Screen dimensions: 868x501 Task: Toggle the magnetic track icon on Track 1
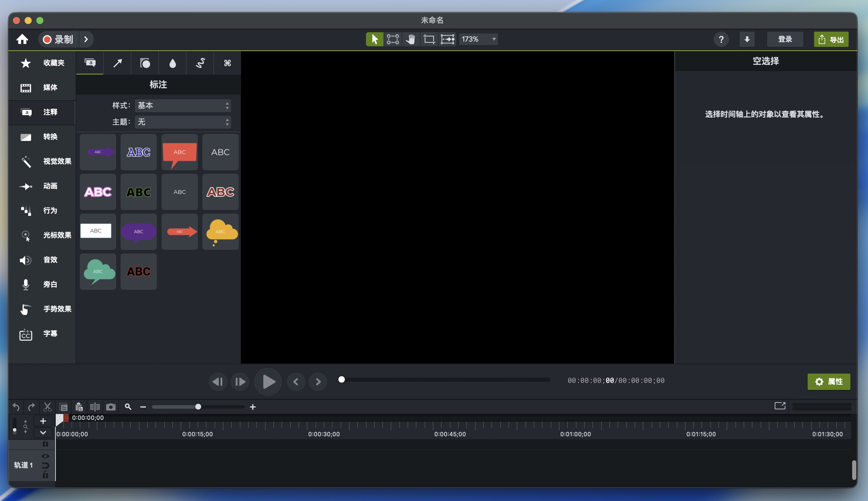coord(45,466)
